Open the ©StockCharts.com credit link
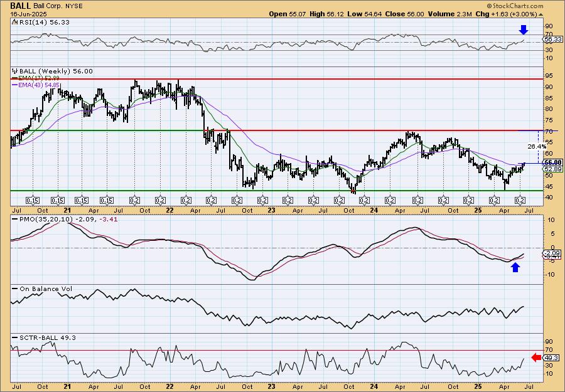Screen dimensions: 565x392 click(x=515, y=6)
